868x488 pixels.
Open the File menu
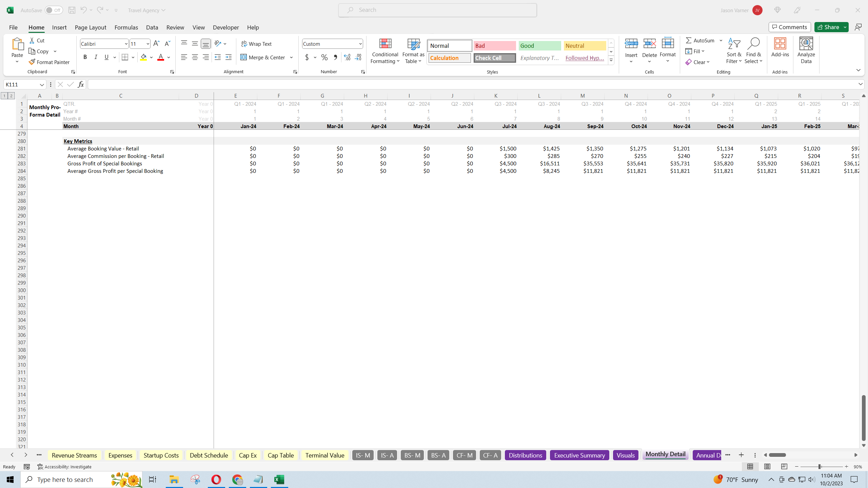(x=13, y=27)
